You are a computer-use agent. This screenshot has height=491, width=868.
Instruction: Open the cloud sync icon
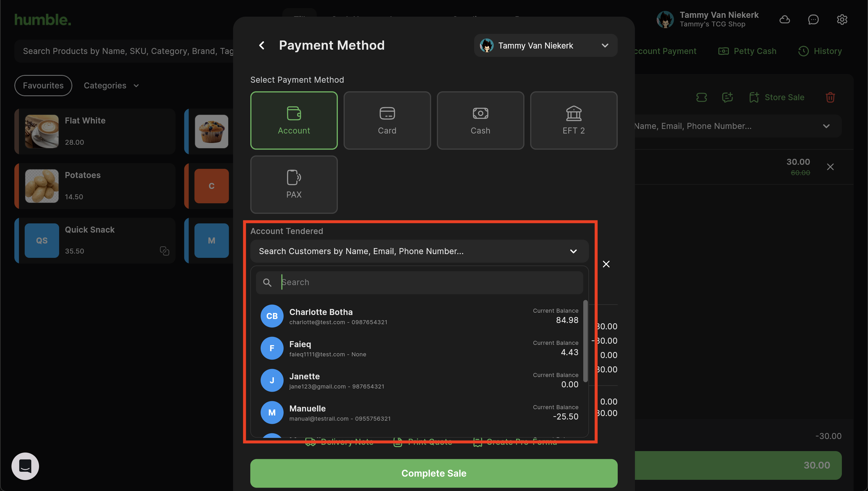(784, 20)
